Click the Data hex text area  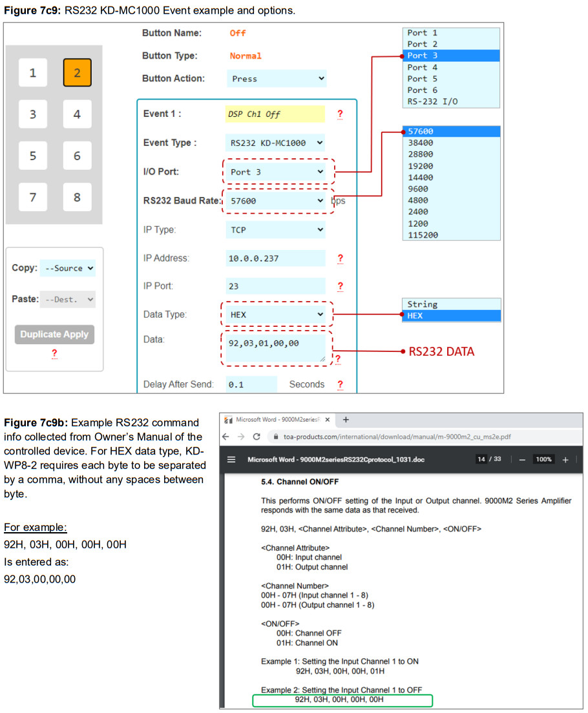(275, 349)
